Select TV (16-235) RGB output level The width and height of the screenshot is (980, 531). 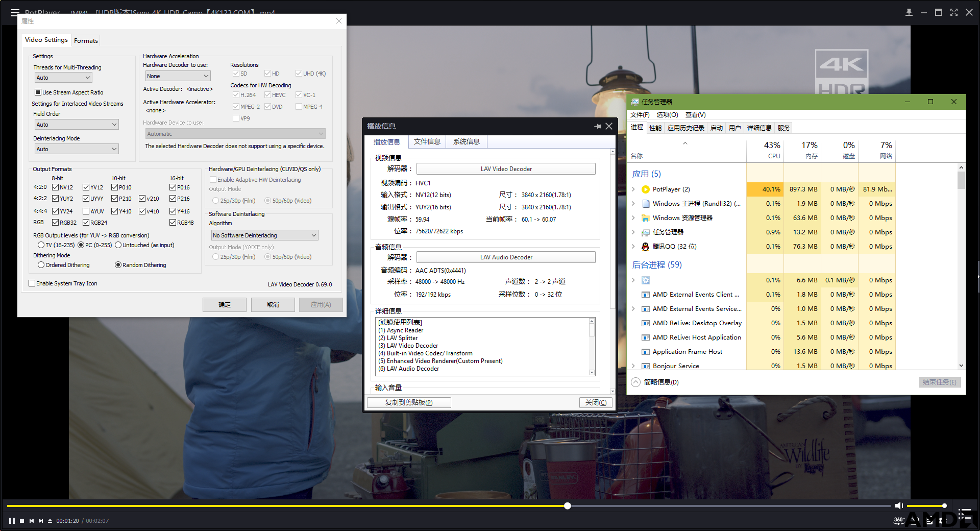41,245
